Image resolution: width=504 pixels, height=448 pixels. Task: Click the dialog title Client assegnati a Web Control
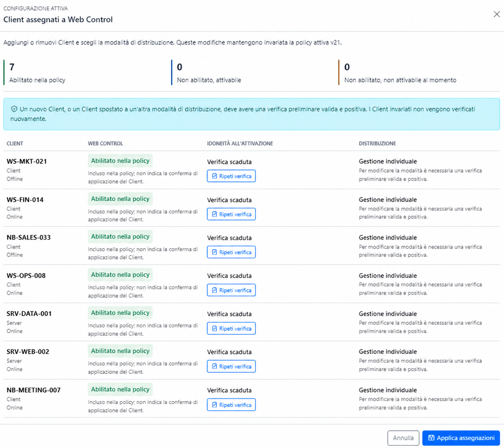58,20
